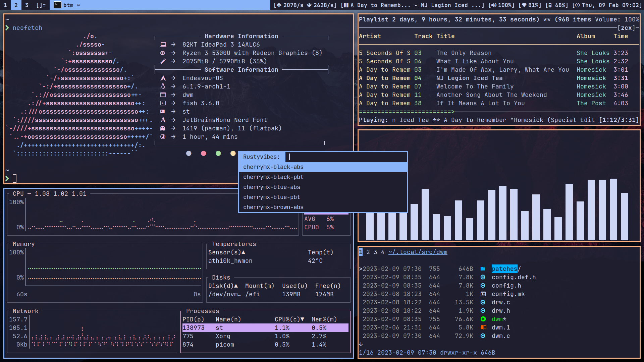Click the folder icon next to patches
The width and height of the screenshot is (644, 362).
(x=483, y=269)
